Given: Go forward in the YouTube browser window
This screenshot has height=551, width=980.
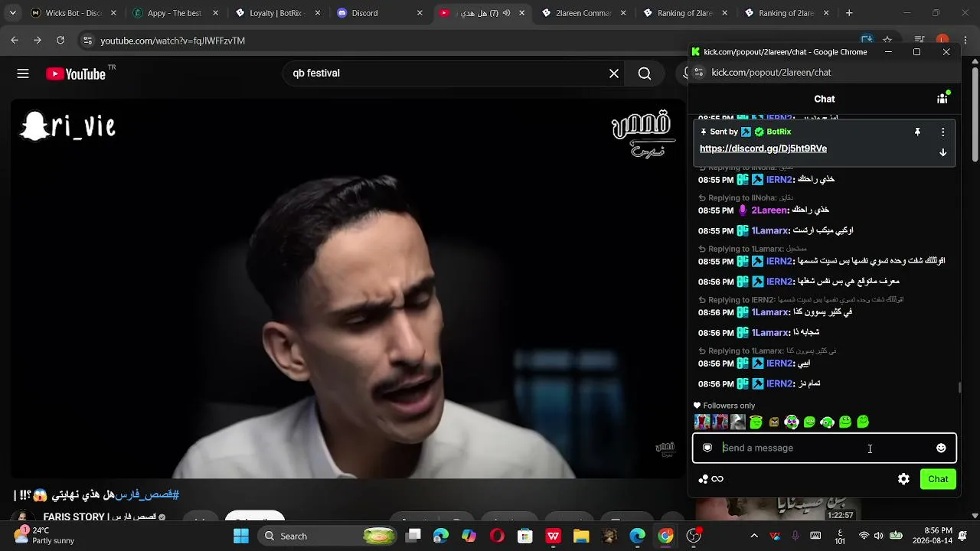Looking at the screenshot, I should tap(37, 41).
